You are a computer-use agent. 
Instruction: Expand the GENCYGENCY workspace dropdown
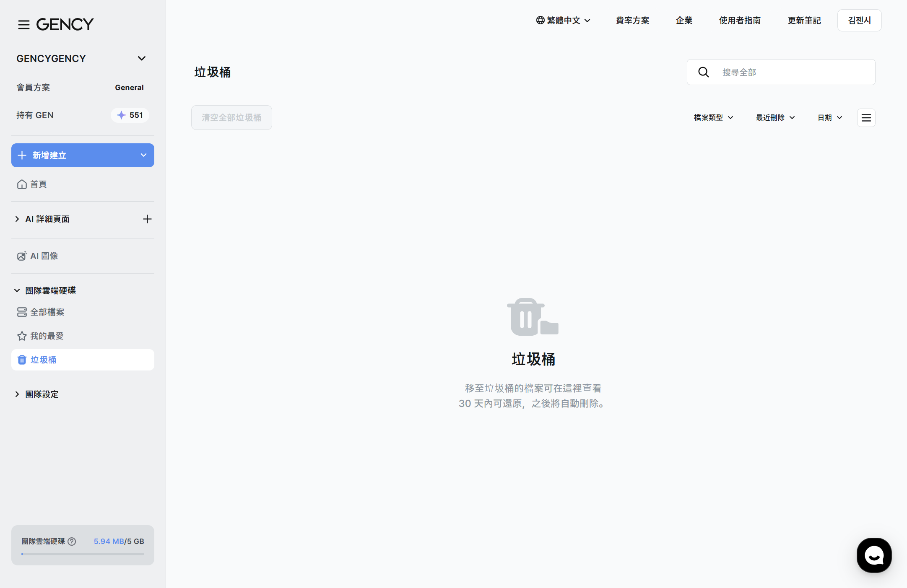[x=142, y=58]
